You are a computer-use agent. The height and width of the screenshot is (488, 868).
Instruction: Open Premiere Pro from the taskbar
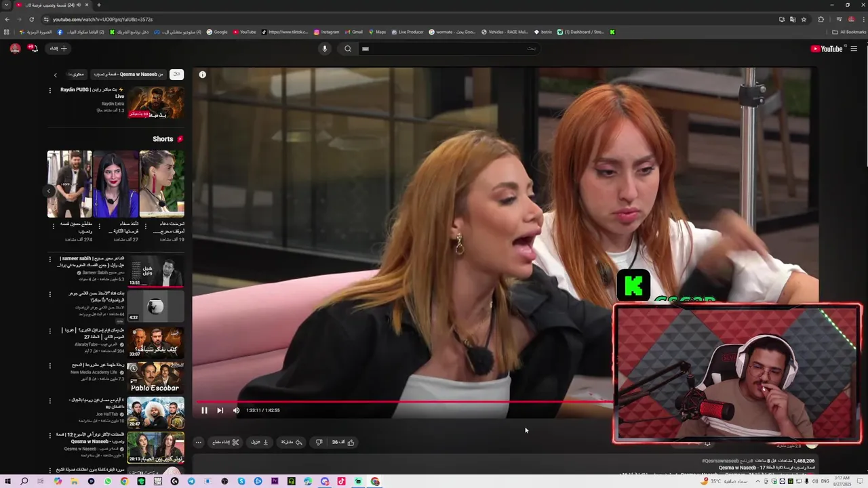[275, 481]
